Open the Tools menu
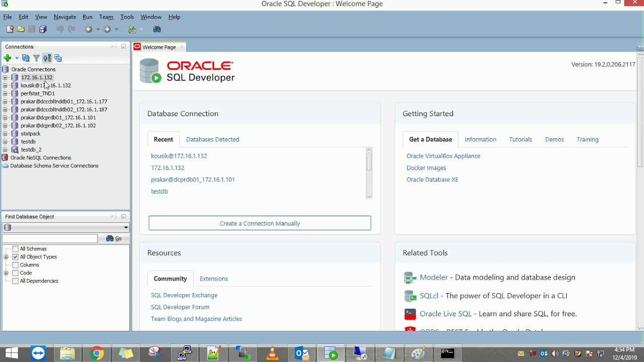Viewport: 644px width, 362px height. (127, 17)
